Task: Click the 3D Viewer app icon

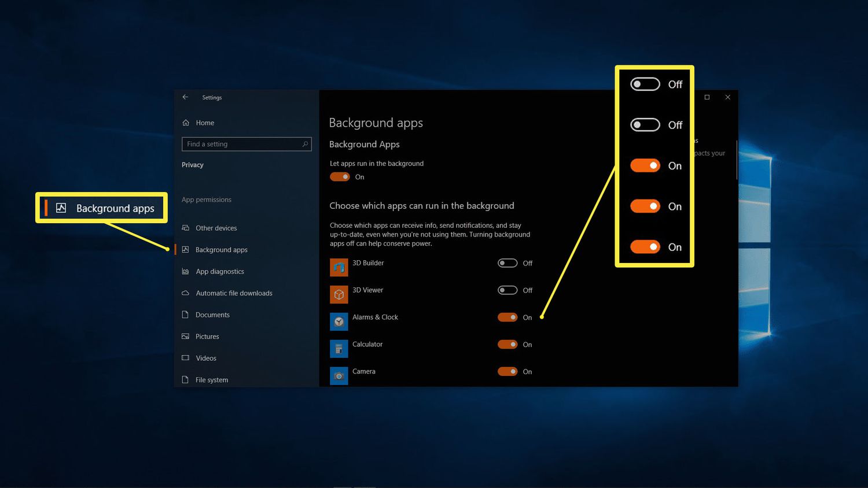Action: (x=339, y=294)
